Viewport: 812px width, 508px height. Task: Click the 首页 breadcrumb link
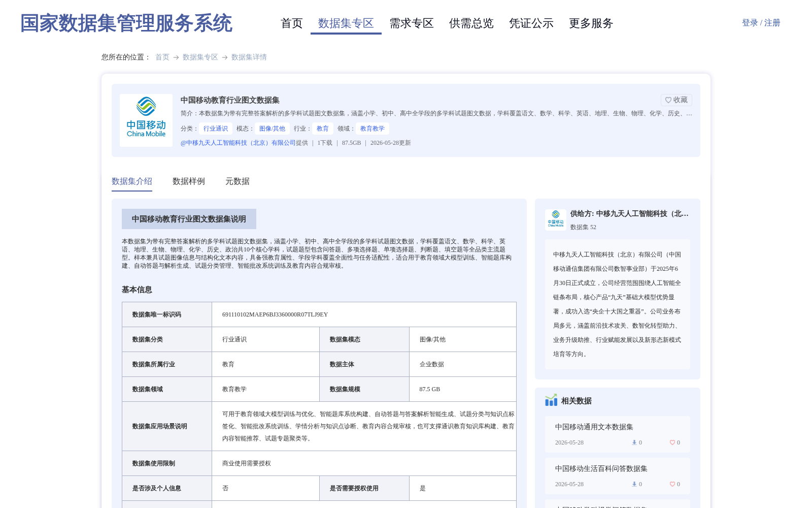point(162,57)
